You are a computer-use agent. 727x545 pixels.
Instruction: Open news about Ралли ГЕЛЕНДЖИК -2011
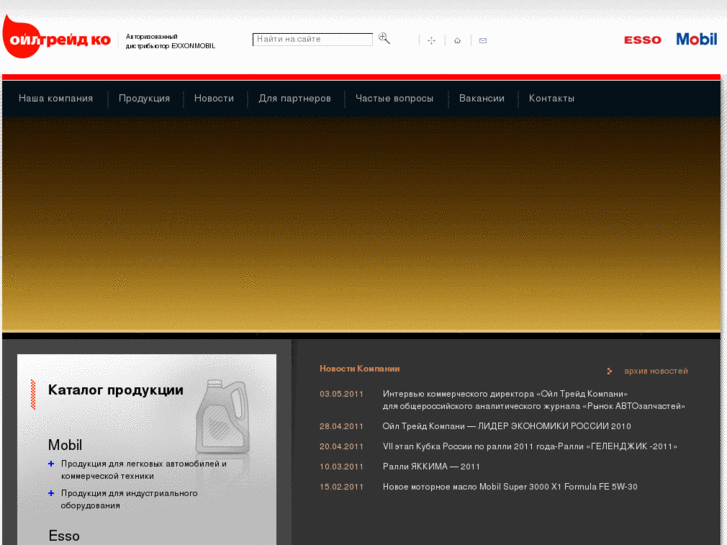(530, 447)
